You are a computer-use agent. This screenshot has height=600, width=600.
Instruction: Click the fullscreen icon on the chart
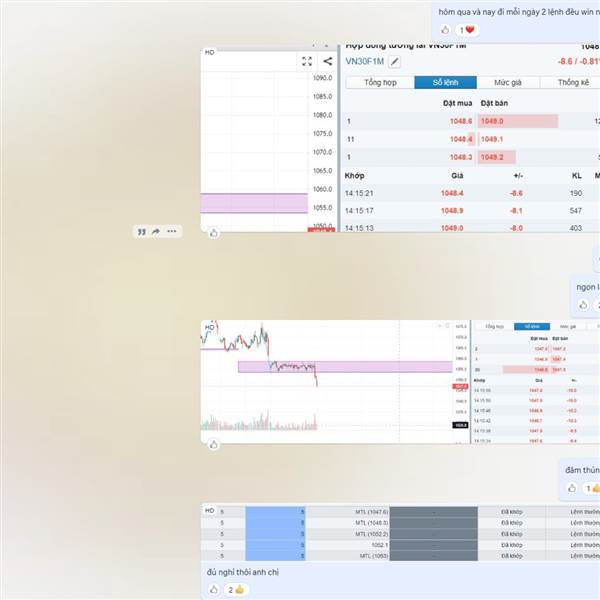coord(307,61)
